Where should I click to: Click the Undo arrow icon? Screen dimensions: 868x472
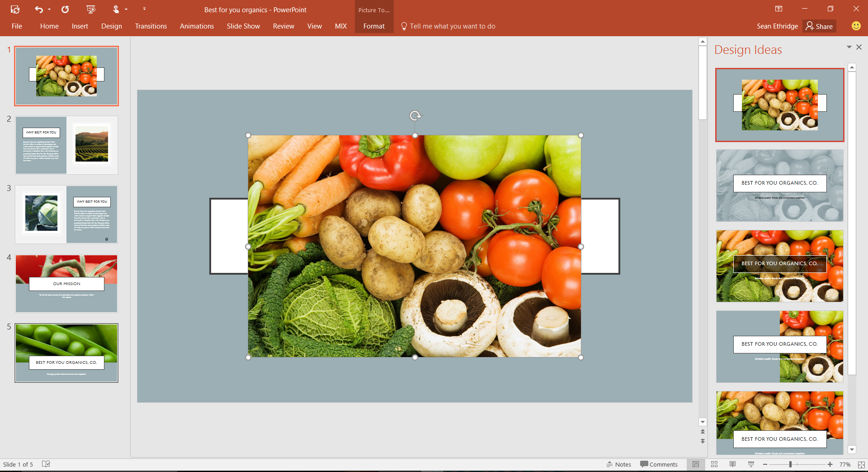point(39,9)
